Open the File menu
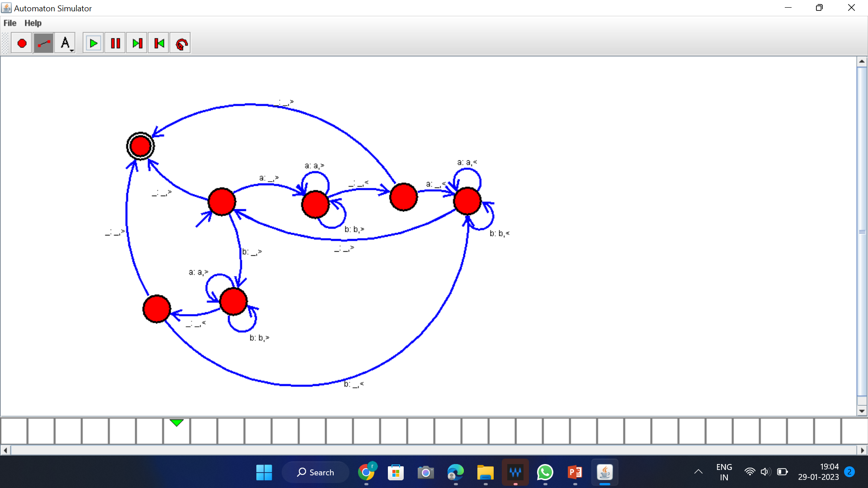This screenshot has height=488, width=868. (10, 23)
